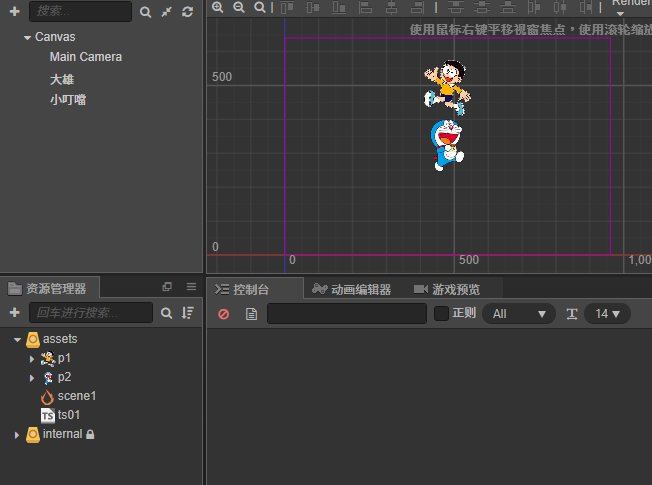This screenshot has width=652, height=485.
Task: Select the internal folder
Action: point(62,434)
